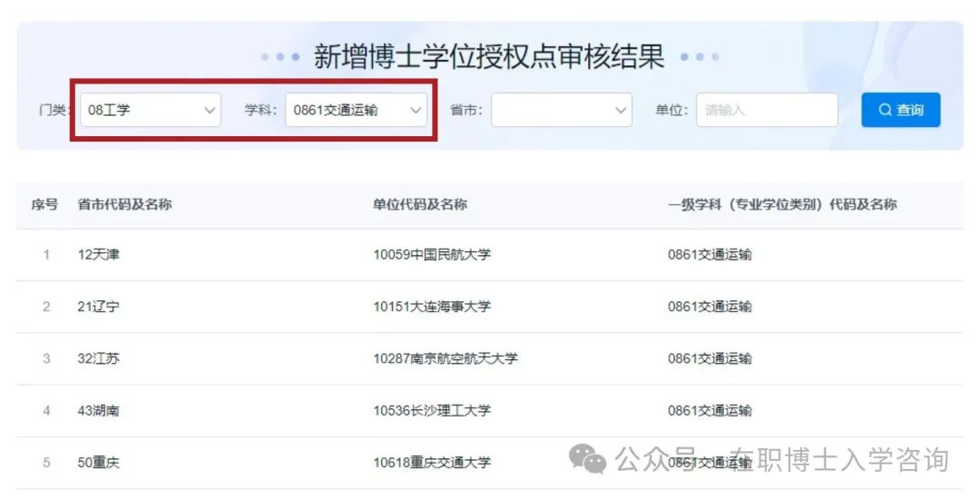Open the 门类 dropdown showing 08工学
The height and width of the screenshot is (499, 980).
(150, 110)
